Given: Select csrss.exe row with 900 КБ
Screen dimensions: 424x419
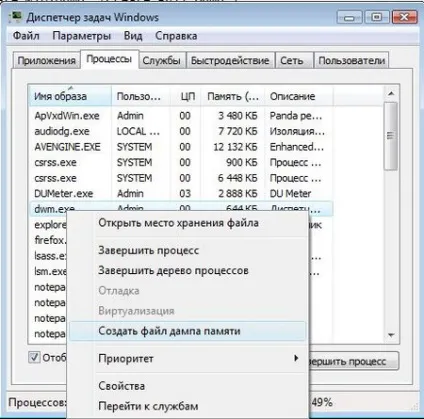Looking at the screenshot, I should pyautogui.click(x=180, y=162).
